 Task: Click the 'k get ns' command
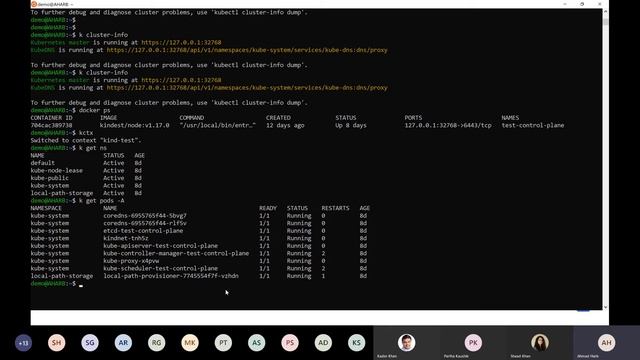tap(93, 148)
